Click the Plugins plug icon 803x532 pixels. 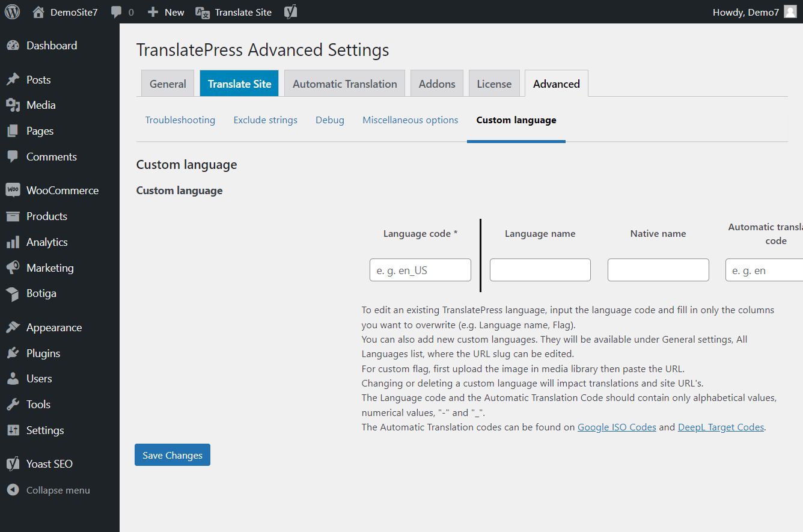13,353
